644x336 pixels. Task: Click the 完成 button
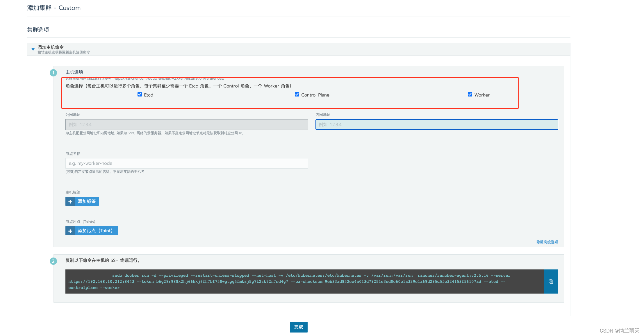tap(299, 327)
